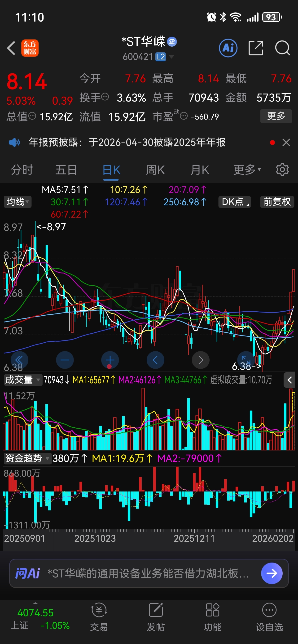The height and width of the screenshot is (644, 298).
Task: Open the 交易 trading icon
Action: 99,617
